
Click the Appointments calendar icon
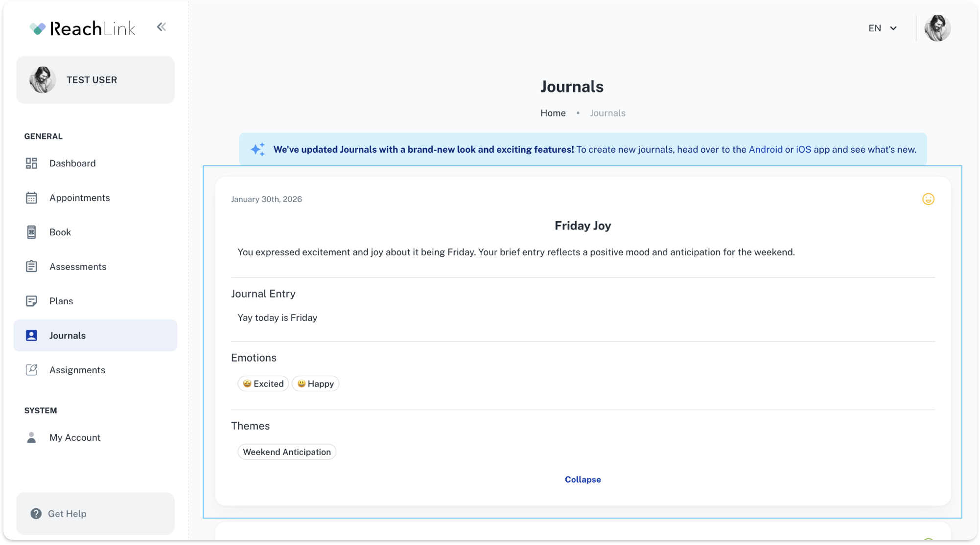click(31, 198)
